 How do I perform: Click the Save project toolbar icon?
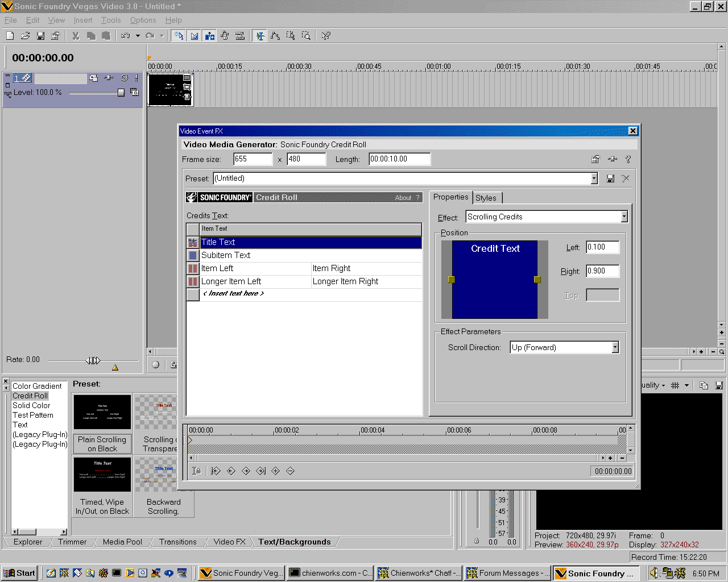pos(40,36)
